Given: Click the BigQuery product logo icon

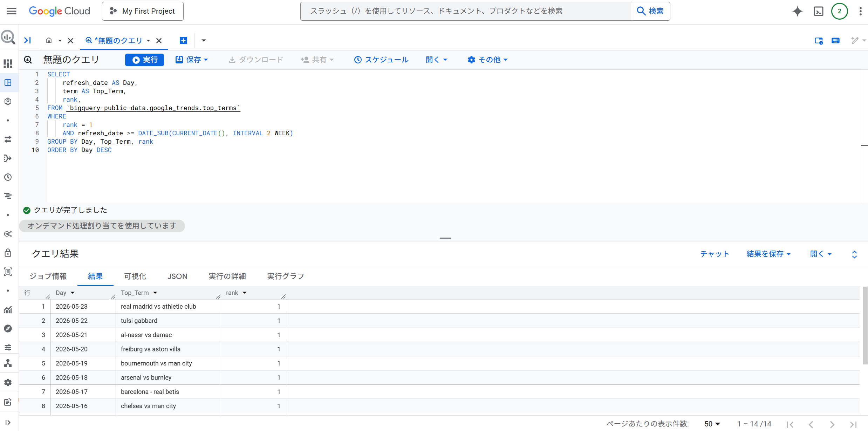Looking at the screenshot, I should pos(8,37).
